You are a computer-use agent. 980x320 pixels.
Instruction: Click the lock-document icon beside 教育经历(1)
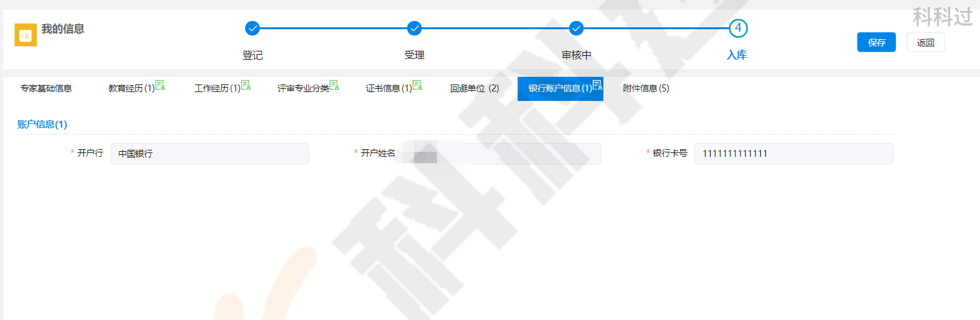click(160, 85)
